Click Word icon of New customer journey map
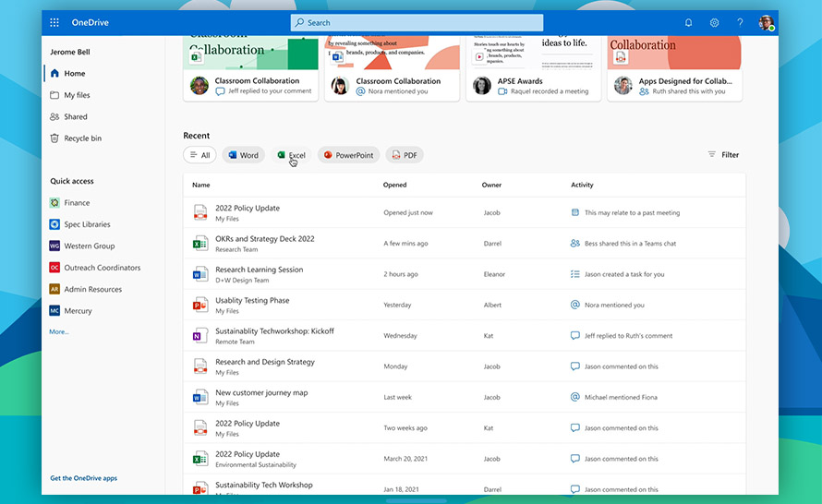Viewport: 822px width, 504px height. tap(200, 397)
